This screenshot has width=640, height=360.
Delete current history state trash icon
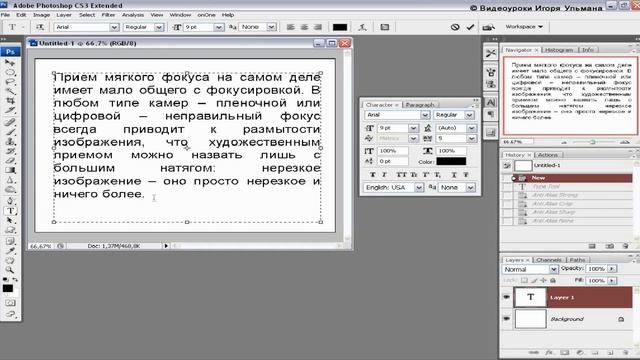pyautogui.click(x=625, y=246)
